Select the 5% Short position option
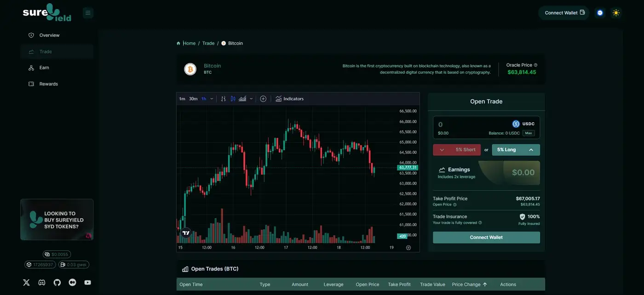This screenshot has width=644, height=295. [456, 150]
